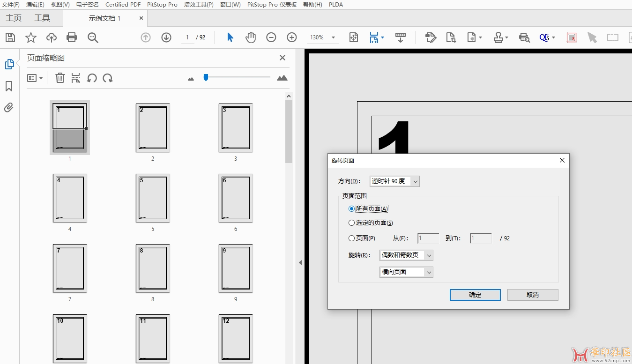This screenshot has height=364, width=632.
Task: Click the printer with magnifier icon
Action: point(524,37)
